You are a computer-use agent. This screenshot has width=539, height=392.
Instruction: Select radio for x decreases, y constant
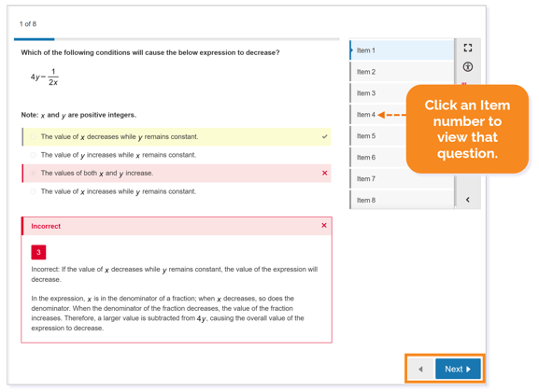tap(33, 137)
